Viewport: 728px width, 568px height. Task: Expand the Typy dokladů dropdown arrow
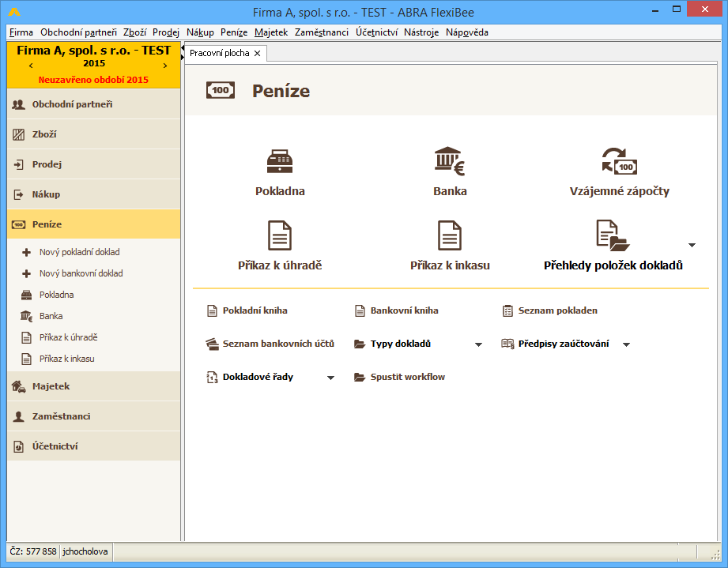pos(478,344)
